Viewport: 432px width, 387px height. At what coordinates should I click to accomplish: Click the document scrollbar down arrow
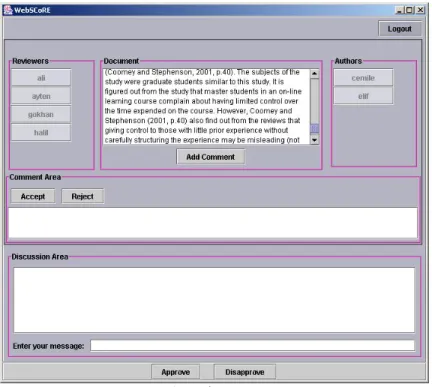tap(314, 140)
